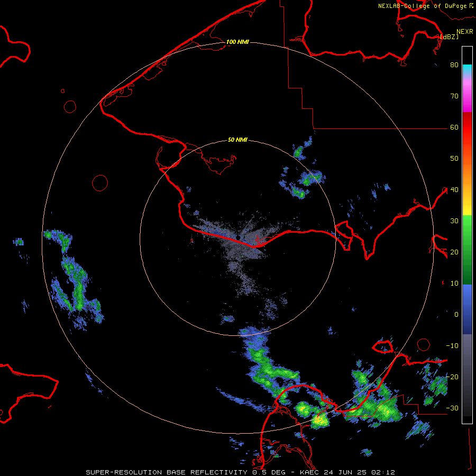Click the 50 value on the dBZ scale

(x=454, y=159)
